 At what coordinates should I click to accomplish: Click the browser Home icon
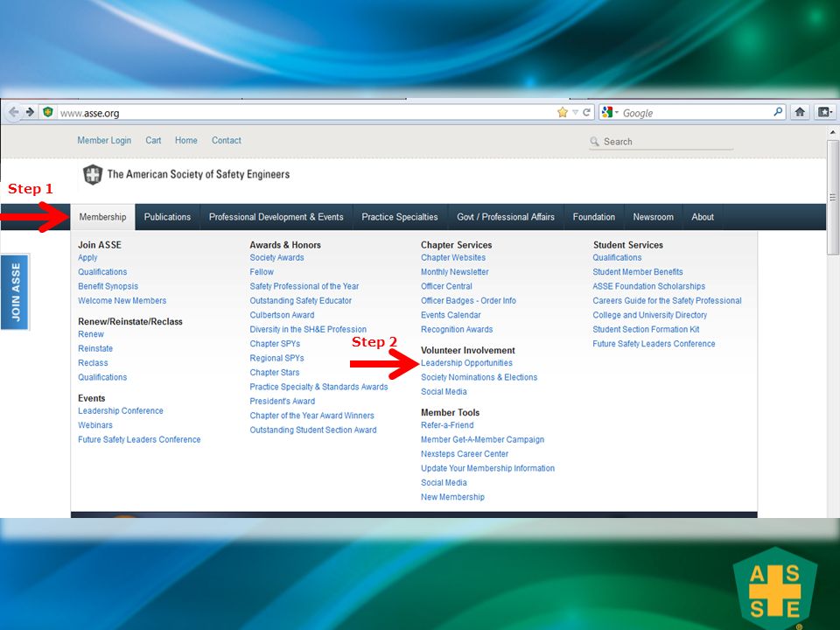[x=800, y=112]
